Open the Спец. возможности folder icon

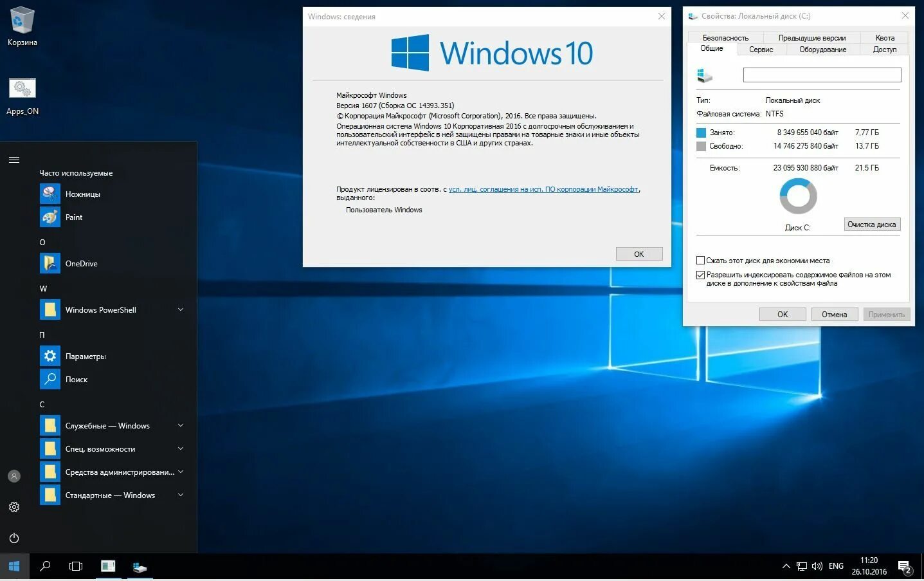[x=50, y=448]
